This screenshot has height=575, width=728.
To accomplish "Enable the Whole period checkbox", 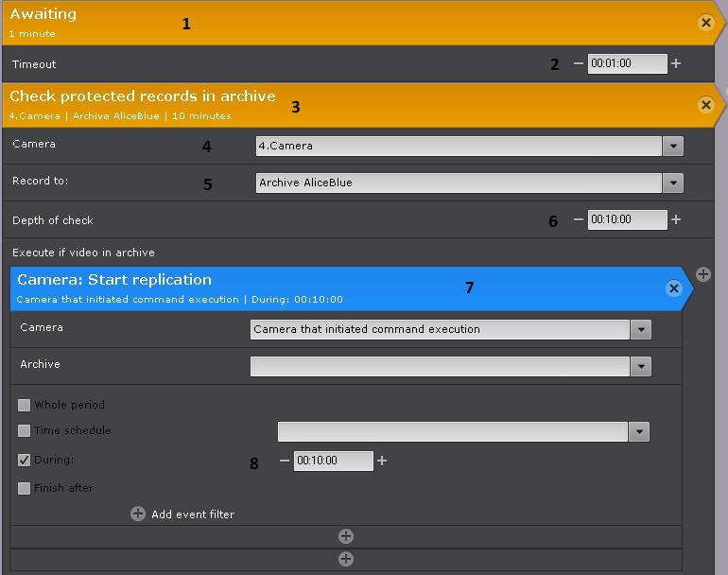I will [x=25, y=405].
